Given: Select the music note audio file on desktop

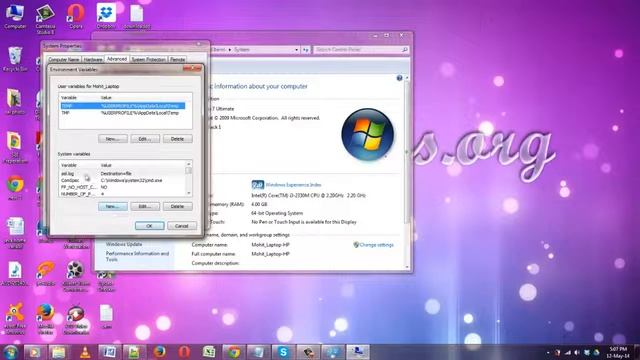Looking at the screenshot, I should pos(15,273).
